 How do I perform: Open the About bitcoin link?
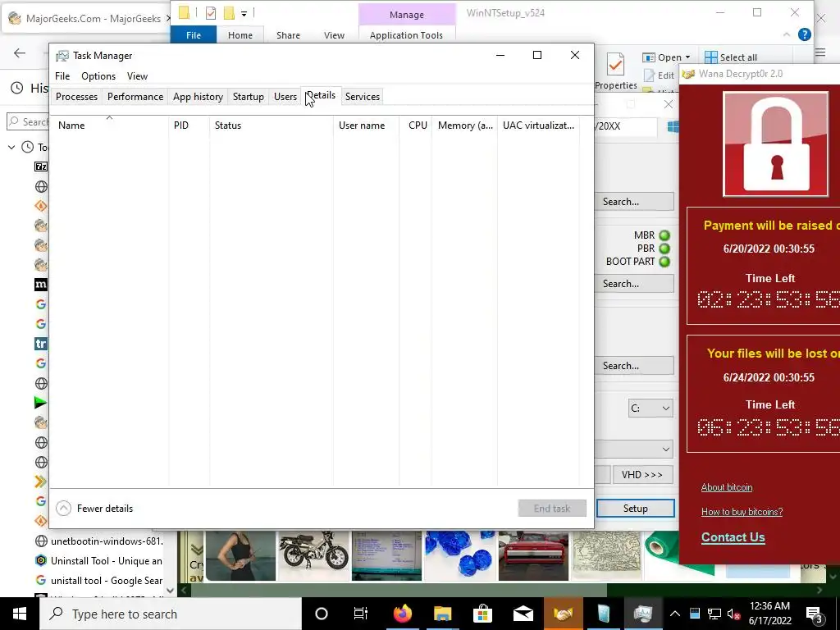[727, 487]
